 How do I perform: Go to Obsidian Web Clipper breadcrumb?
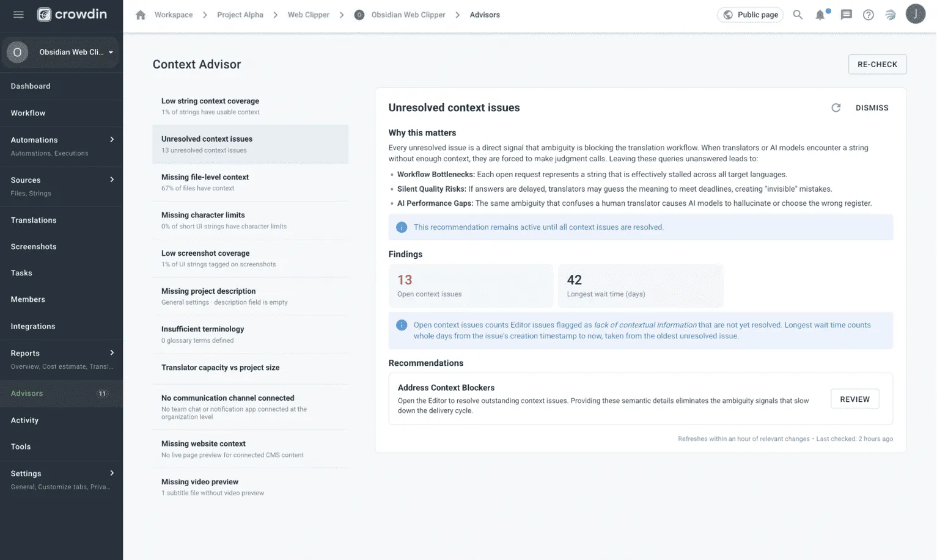(408, 15)
